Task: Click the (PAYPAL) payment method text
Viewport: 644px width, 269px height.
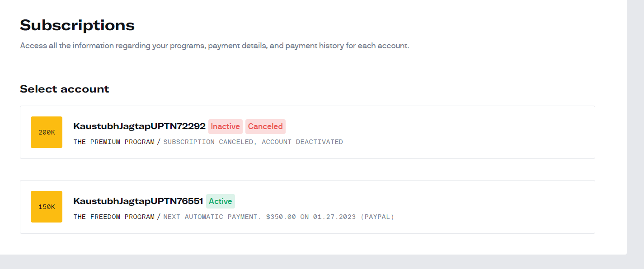Action: pos(377,217)
